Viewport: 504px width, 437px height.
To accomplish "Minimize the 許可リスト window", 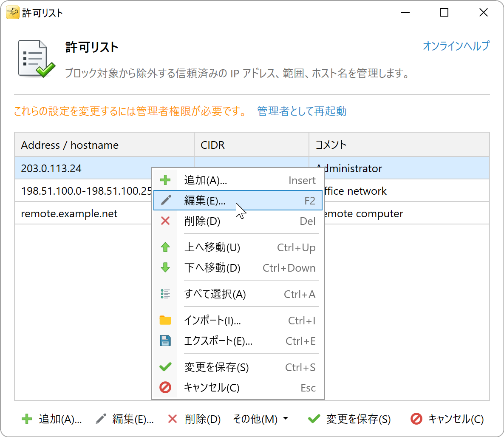I will click(x=405, y=13).
